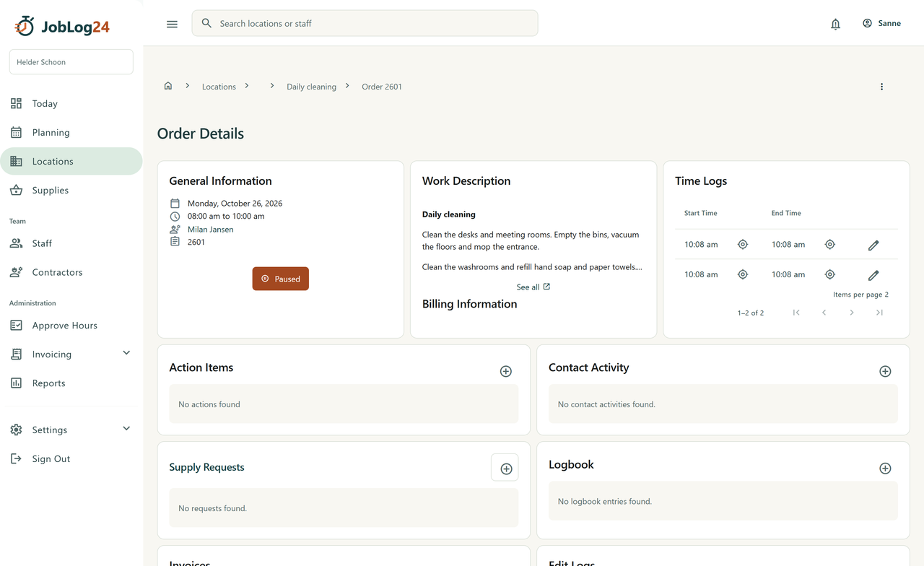The image size is (924, 566).
Task: Go to previous page of time logs
Action: tap(824, 313)
